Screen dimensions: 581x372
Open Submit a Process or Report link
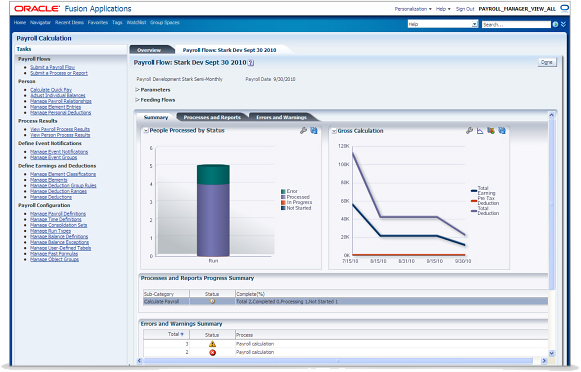pyautogui.click(x=59, y=73)
